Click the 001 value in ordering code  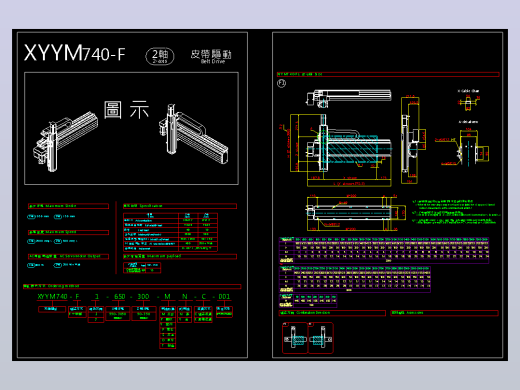[x=224, y=296]
